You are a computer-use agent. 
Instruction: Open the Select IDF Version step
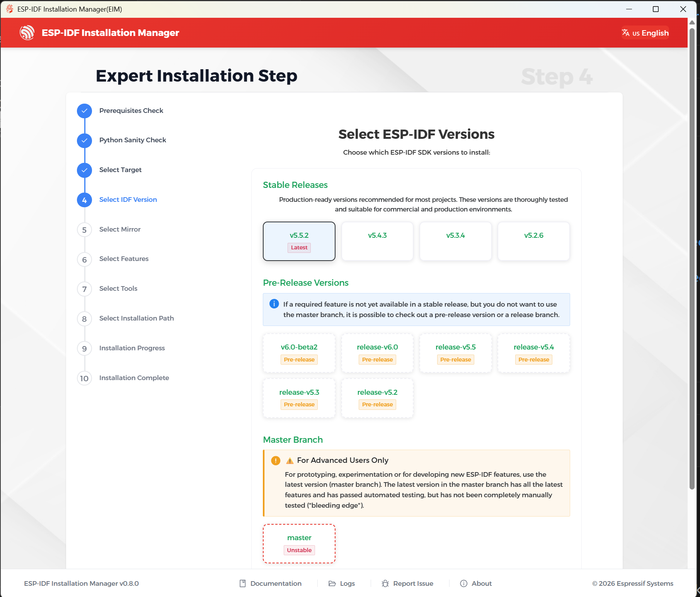tap(128, 200)
